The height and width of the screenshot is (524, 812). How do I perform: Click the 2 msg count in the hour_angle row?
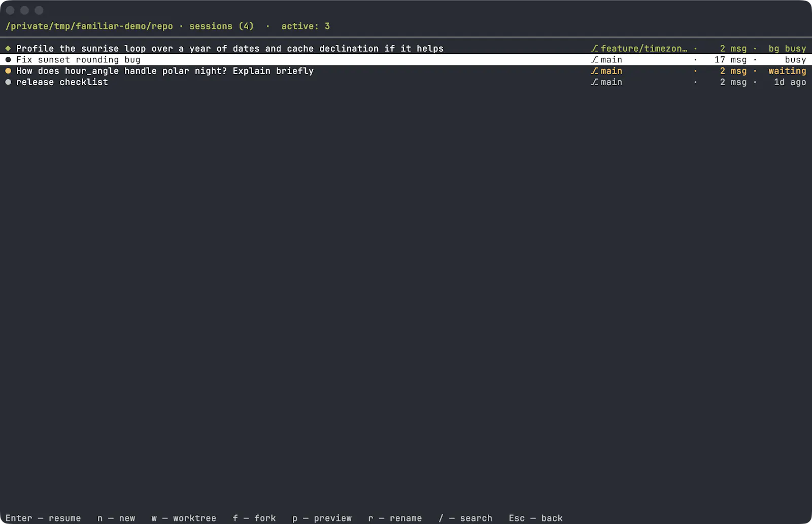[x=733, y=71]
